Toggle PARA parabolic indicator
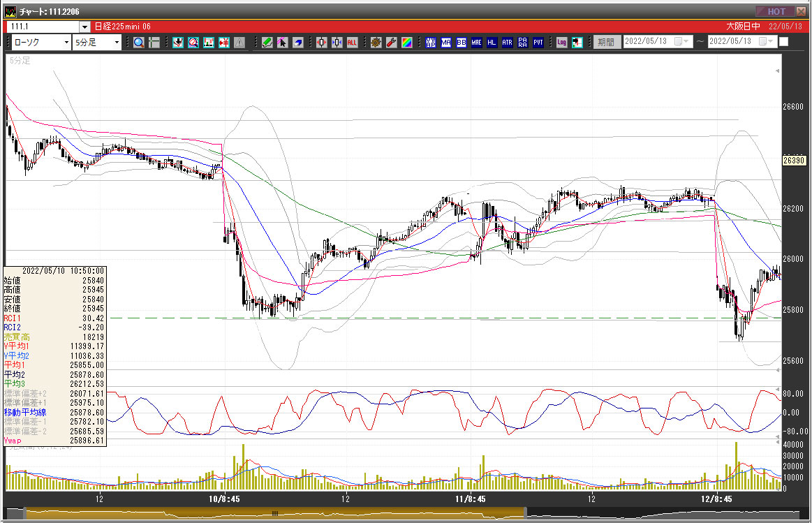This screenshot has height=523, width=812. click(522, 43)
